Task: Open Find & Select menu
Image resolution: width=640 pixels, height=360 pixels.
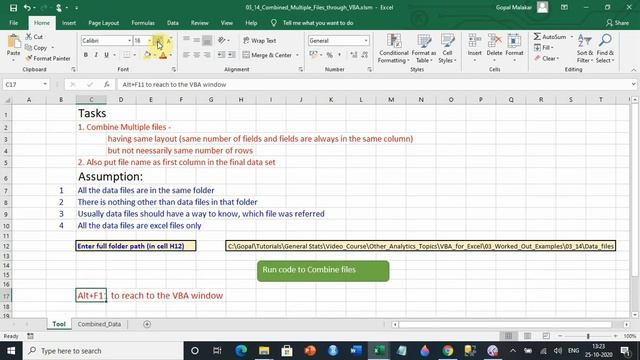Action: pos(605,49)
